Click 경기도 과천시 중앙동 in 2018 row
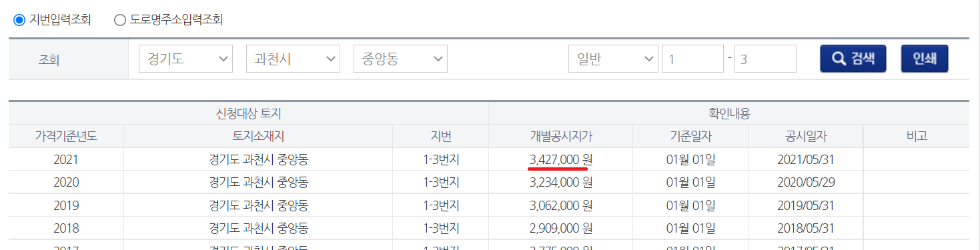Viewport: 980px width, 250px height. point(258,228)
